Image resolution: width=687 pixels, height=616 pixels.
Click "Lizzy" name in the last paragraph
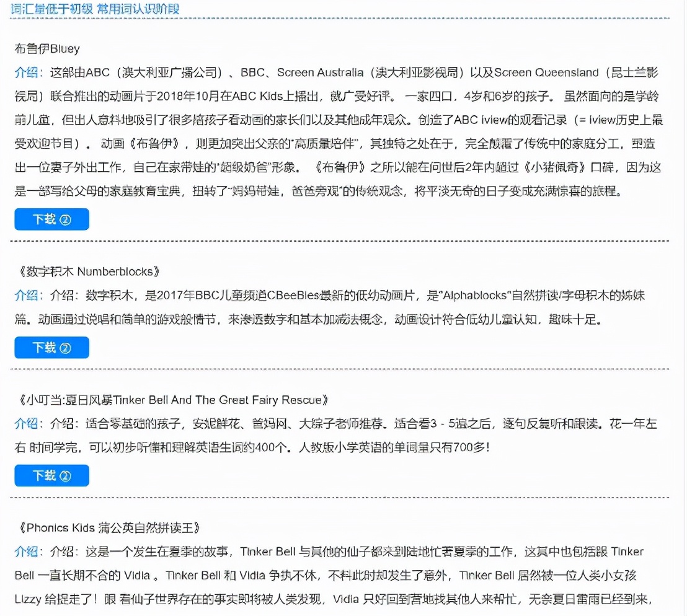[29, 600]
